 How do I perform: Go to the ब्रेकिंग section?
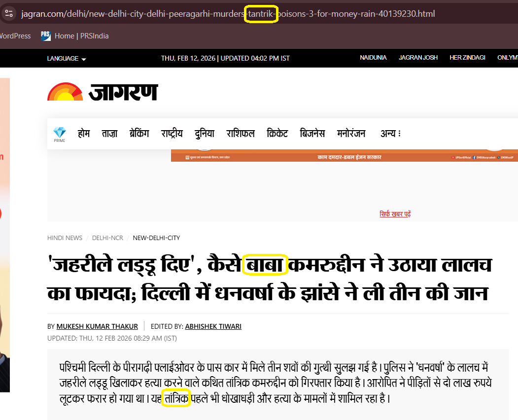[x=139, y=134]
